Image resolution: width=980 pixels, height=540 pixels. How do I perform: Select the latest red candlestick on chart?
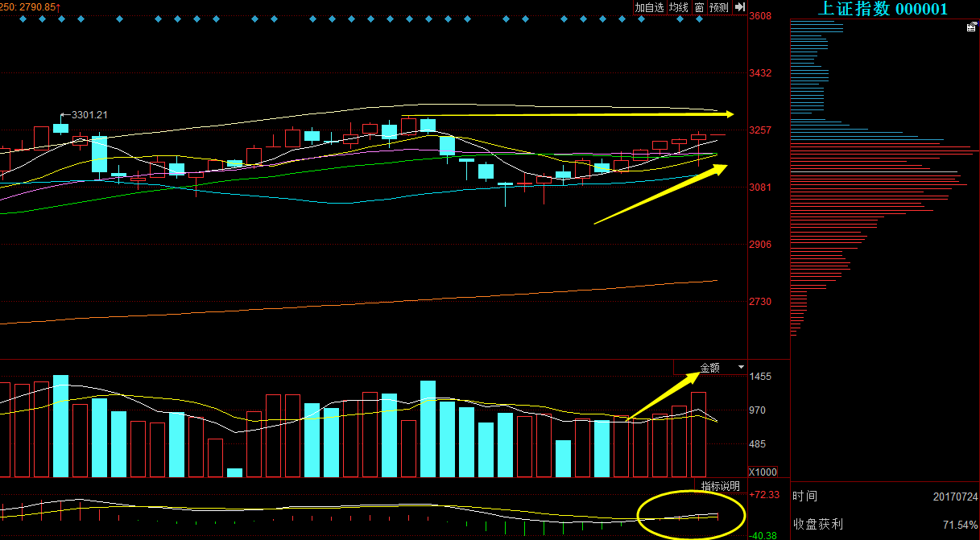click(698, 137)
